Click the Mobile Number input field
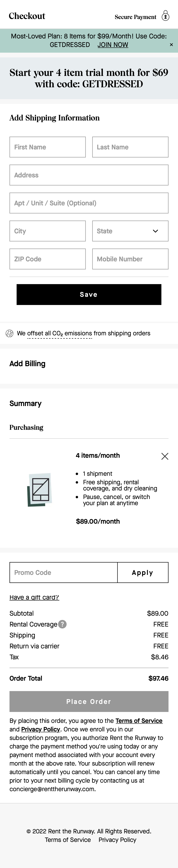The height and width of the screenshot is (868, 178). pos(130,259)
